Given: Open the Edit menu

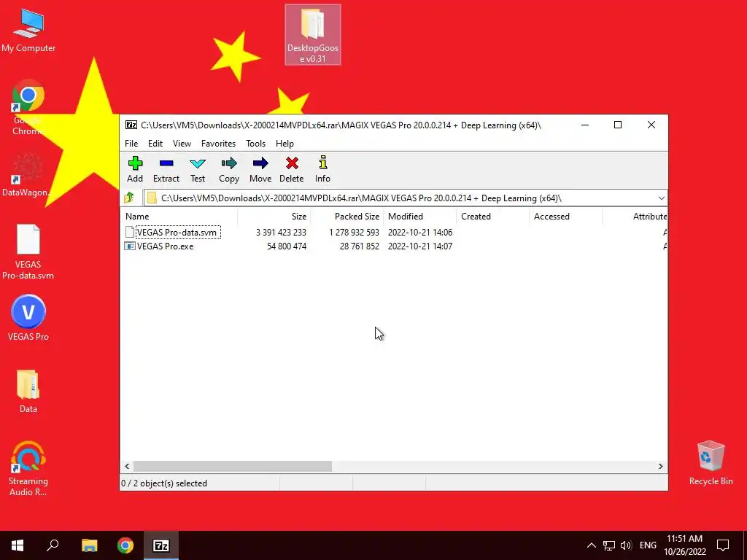Looking at the screenshot, I should pyautogui.click(x=155, y=144).
